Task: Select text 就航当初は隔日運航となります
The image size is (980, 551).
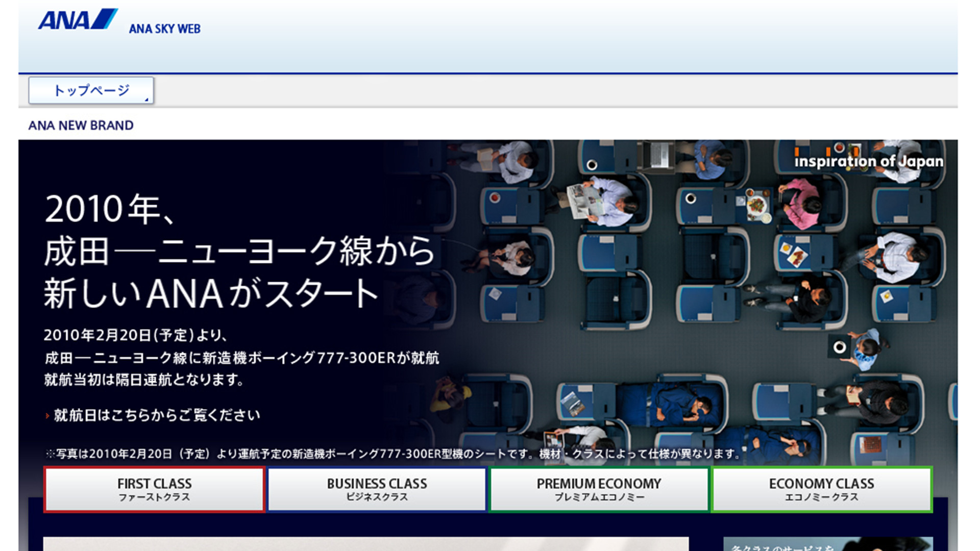Action: [x=144, y=380]
